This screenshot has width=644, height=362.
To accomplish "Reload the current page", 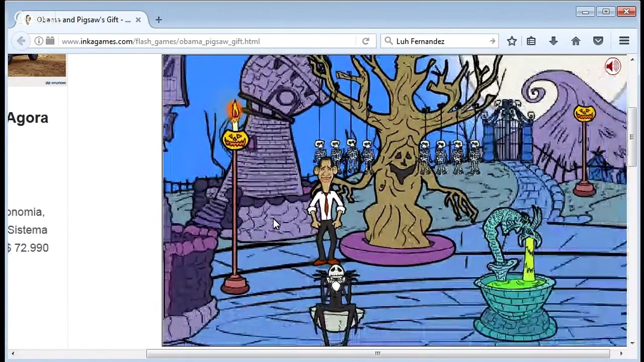I will pyautogui.click(x=366, y=41).
